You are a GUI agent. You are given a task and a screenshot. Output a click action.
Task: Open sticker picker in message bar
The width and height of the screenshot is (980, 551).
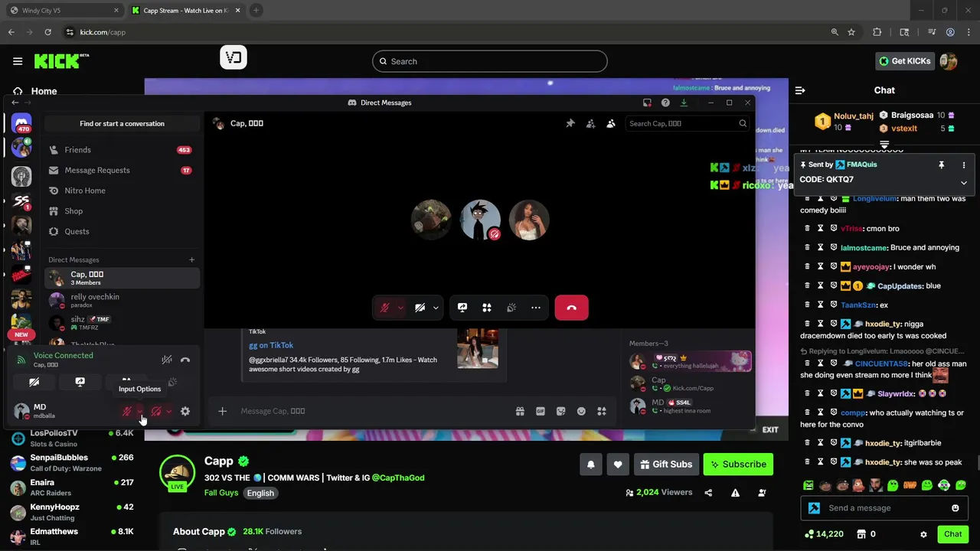point(560,411)
